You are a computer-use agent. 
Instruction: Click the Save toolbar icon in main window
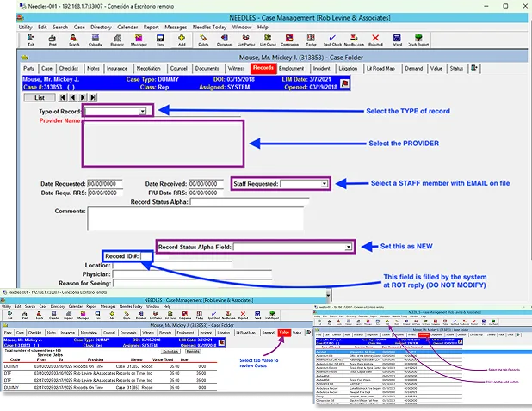[x=160, y=40]
